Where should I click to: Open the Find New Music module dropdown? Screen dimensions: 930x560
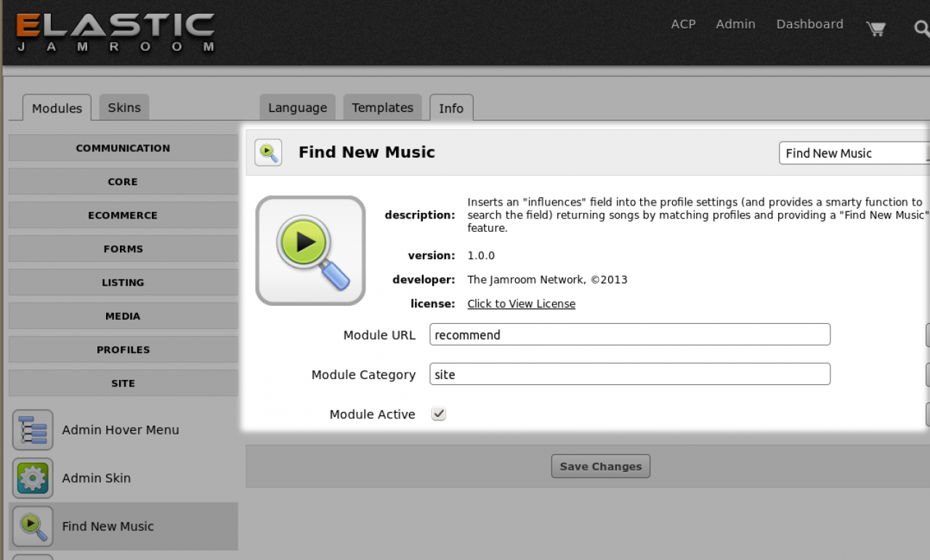coord(854,153)
